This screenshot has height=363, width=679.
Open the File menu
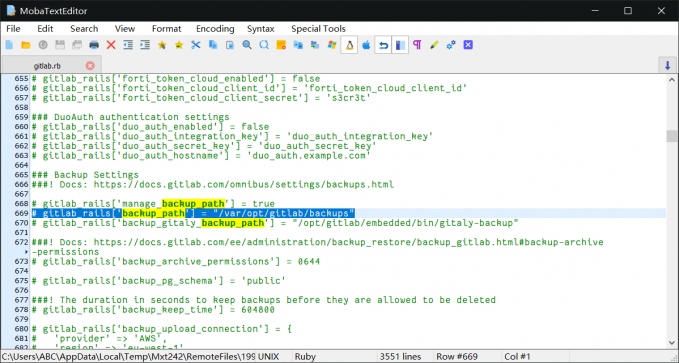(x=13, y=29)
